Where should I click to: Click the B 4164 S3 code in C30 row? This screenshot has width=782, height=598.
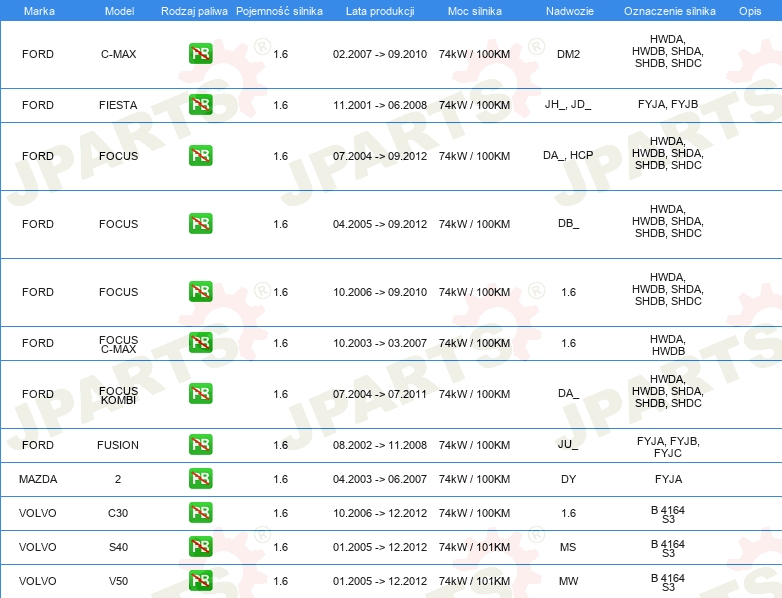pos(668,514)
